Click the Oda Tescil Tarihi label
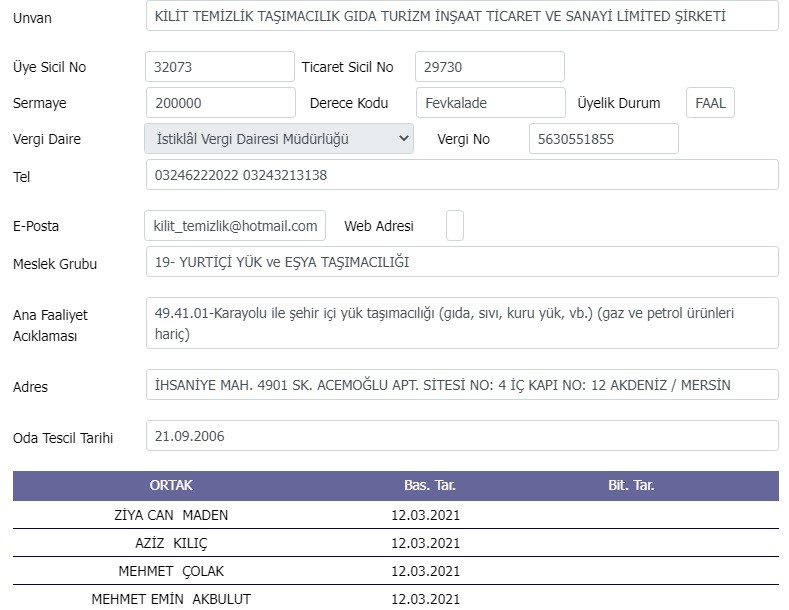789x610 pixels. coord(63,438)
